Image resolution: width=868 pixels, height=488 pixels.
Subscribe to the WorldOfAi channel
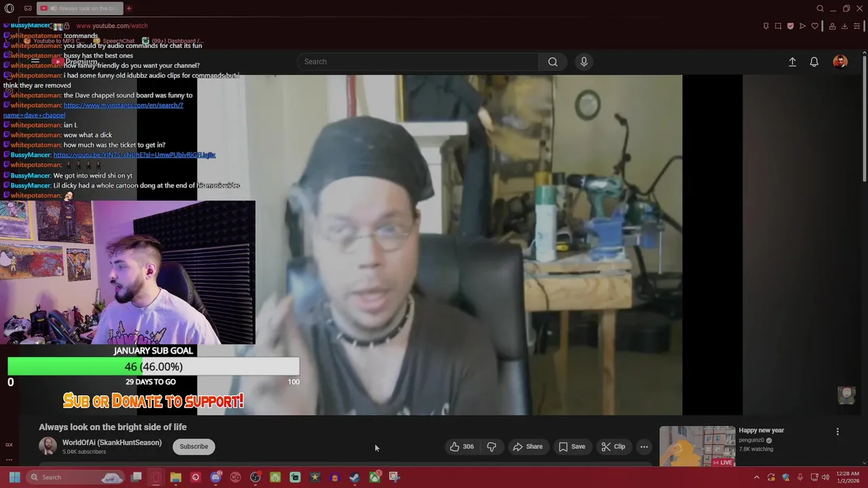click(194, 447)
